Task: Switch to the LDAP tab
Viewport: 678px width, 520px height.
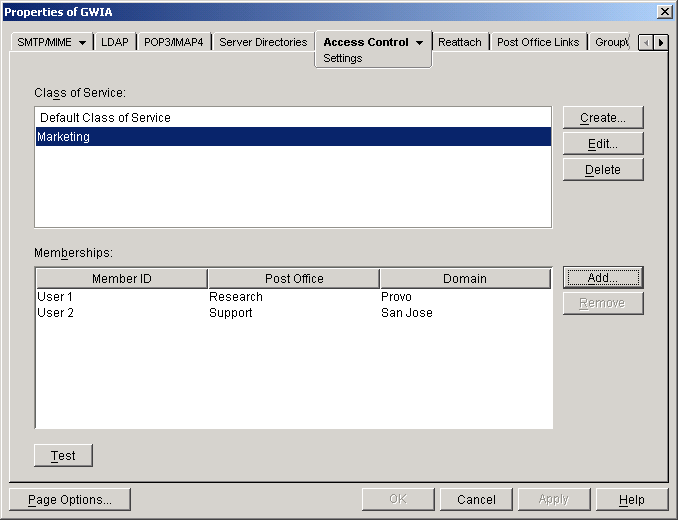Action: (115, 42)
